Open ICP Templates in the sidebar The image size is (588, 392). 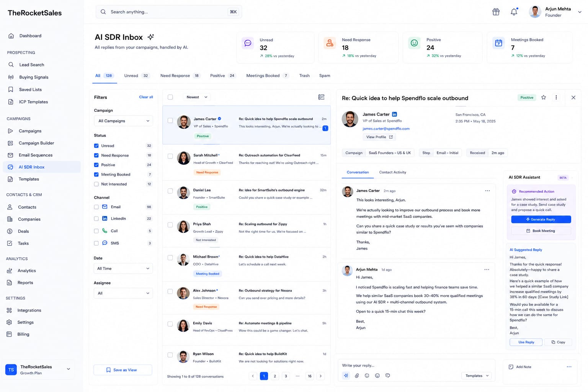33,102
